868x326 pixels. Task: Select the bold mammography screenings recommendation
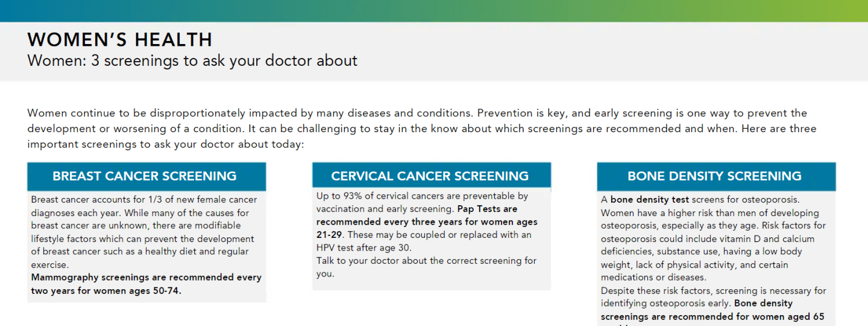[146, 284]
